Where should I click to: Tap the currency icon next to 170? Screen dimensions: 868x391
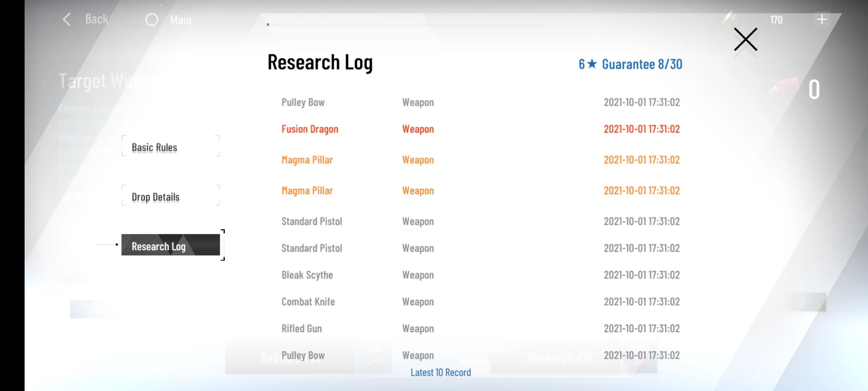tap(729, 17)
